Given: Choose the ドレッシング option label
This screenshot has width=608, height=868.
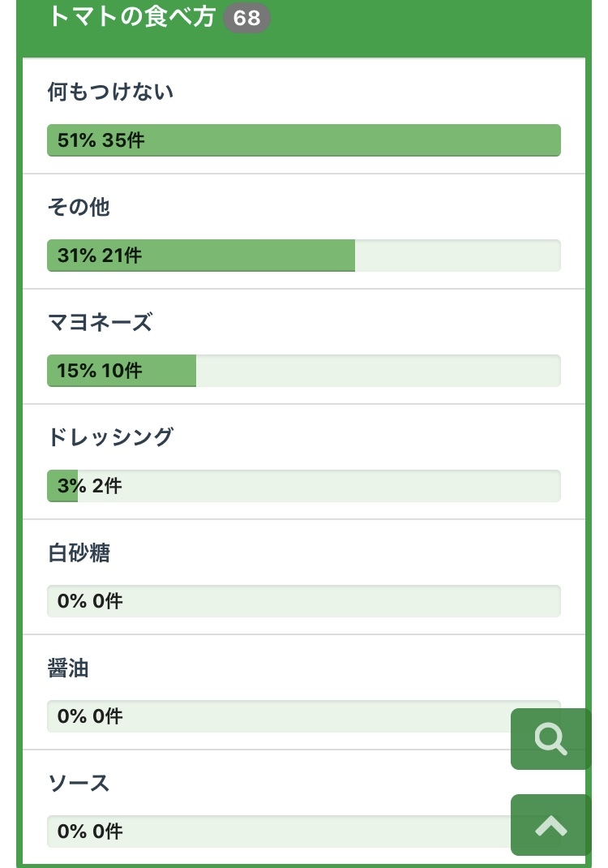Looking at the screenshot, I should pos(110,437).
